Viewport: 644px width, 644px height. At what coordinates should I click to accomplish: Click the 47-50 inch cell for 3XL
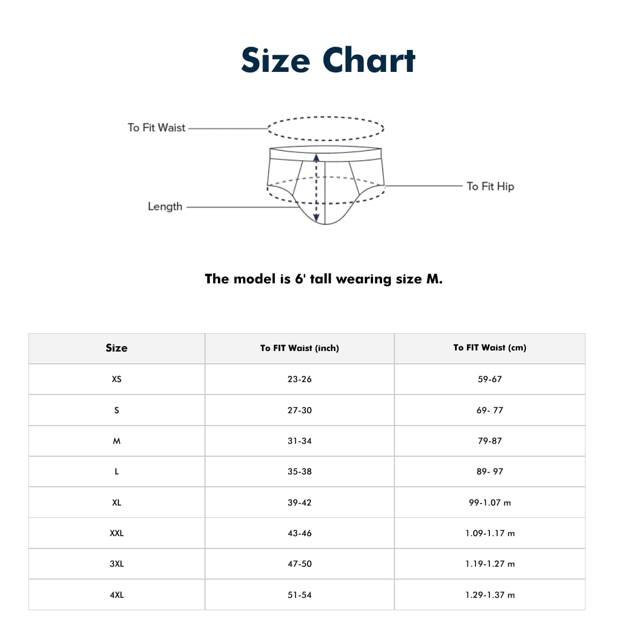point(299,563)
